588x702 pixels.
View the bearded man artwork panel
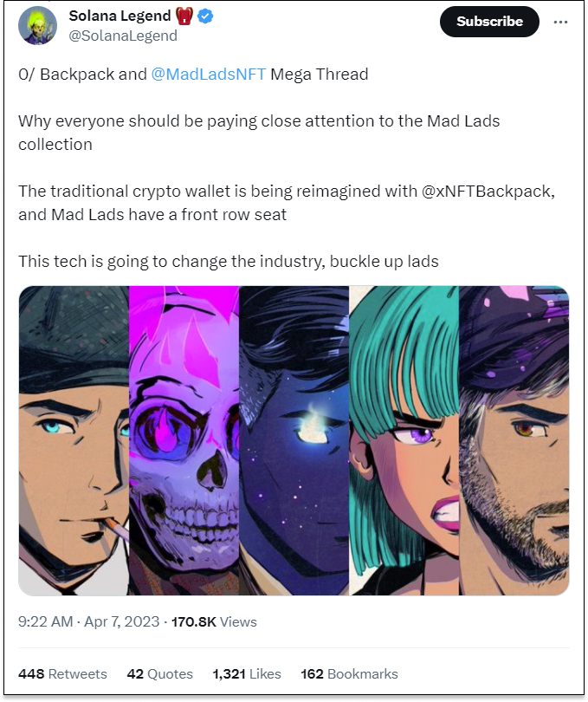click(514, 440)
